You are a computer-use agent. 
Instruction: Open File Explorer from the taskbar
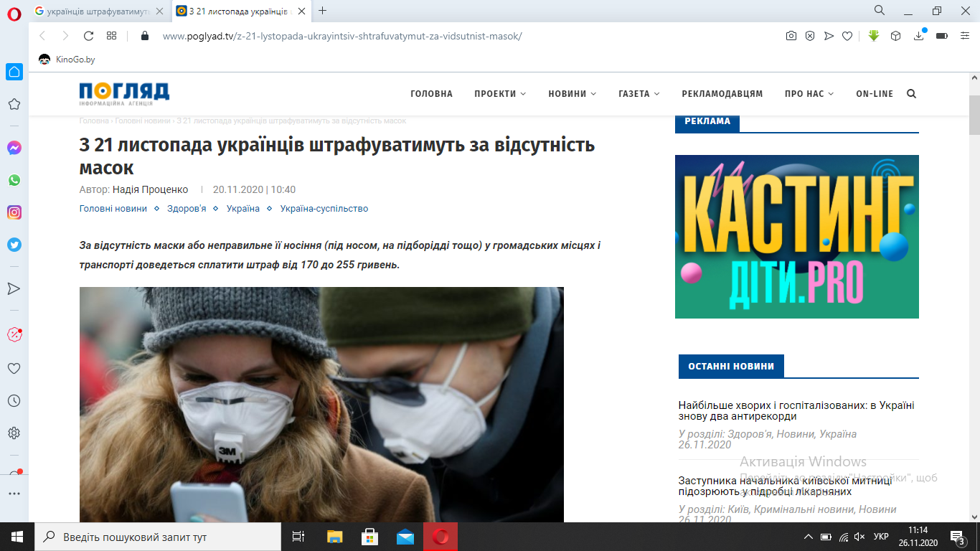click(x=335, y=537)
